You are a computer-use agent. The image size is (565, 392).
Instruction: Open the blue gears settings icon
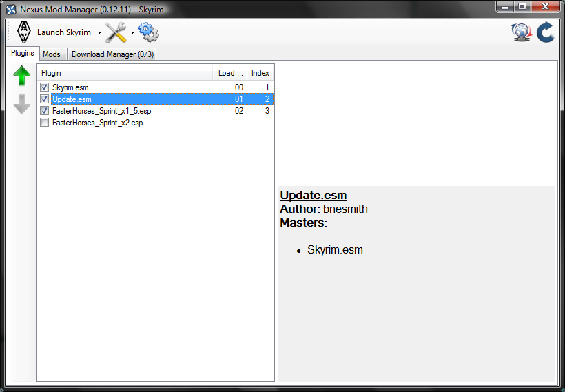click(148, 32)
